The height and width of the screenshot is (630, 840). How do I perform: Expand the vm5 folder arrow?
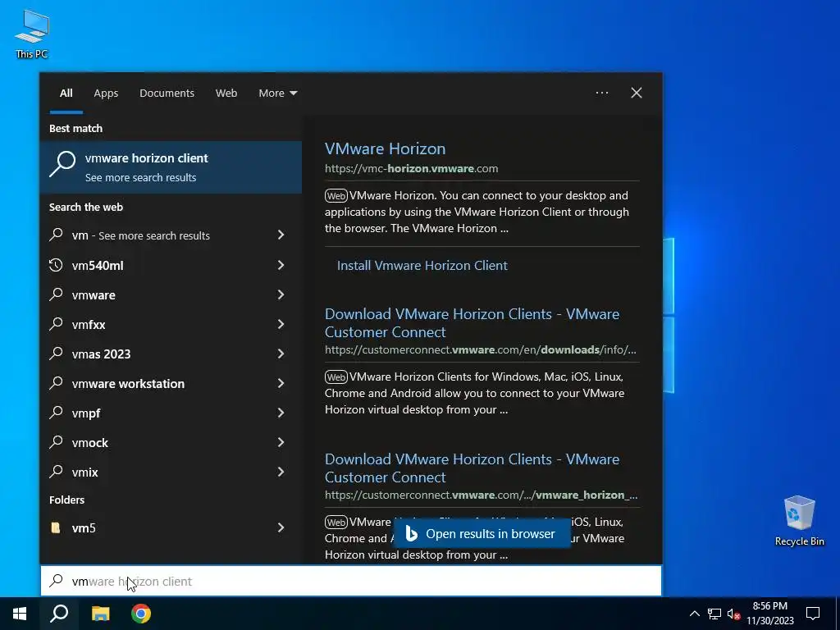pos(281,527)
